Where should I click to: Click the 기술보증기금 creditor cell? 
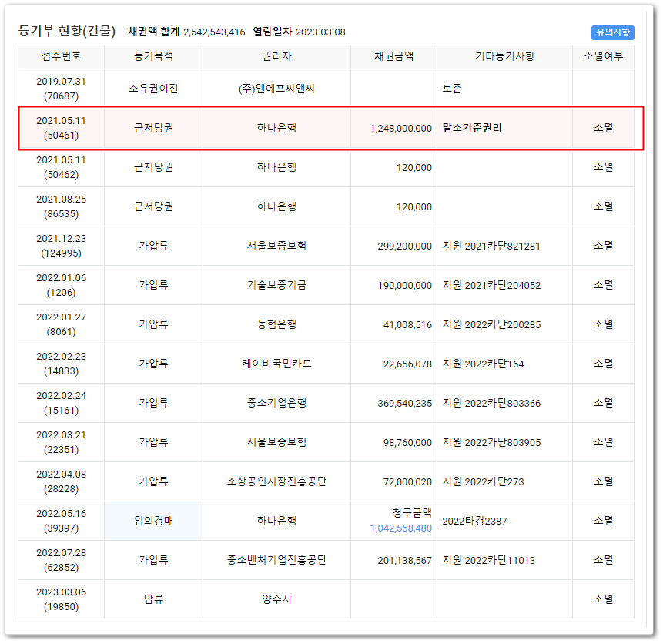point(277,285)
